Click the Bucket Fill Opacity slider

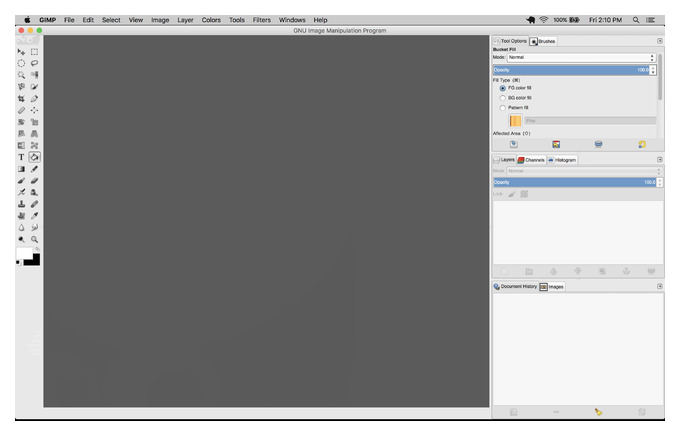pyautogui.click(x=572, y=70)
